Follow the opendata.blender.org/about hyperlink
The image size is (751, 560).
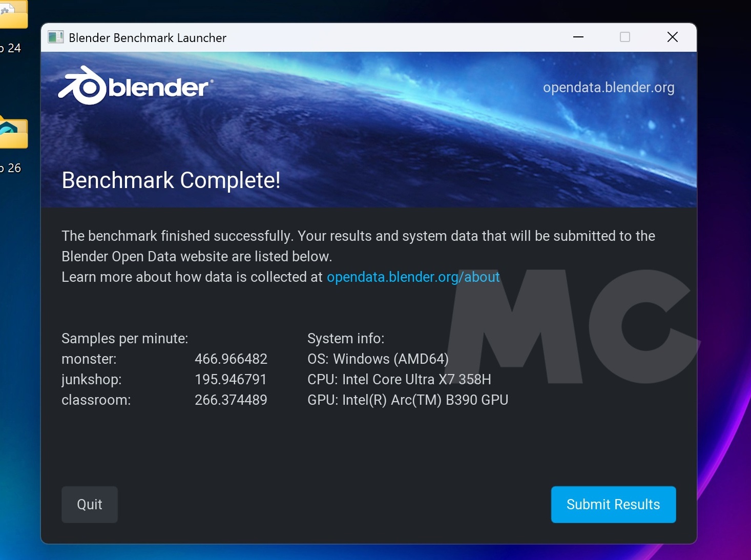[413, 277]
